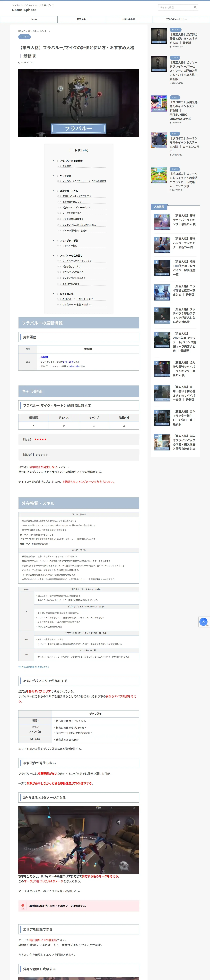Click the 3色与えると1ダメージ gameplay screenshot

pos(79,840)
